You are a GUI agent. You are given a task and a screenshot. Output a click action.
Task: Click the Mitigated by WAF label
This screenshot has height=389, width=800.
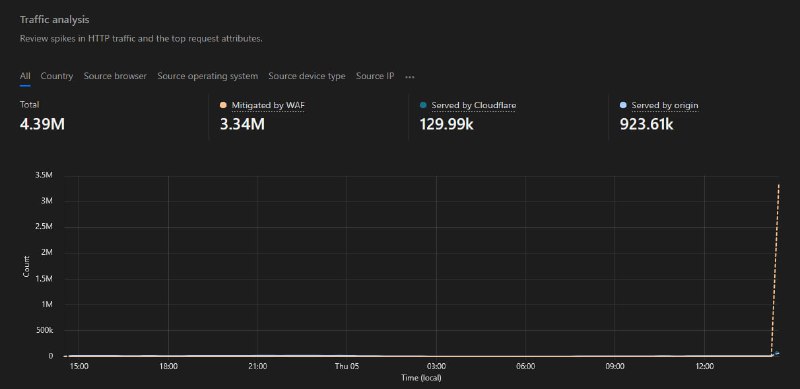[x=268, y=105]
